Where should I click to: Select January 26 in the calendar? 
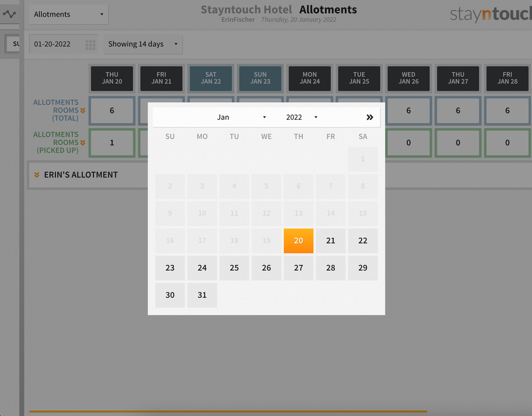tap(267, 268)
